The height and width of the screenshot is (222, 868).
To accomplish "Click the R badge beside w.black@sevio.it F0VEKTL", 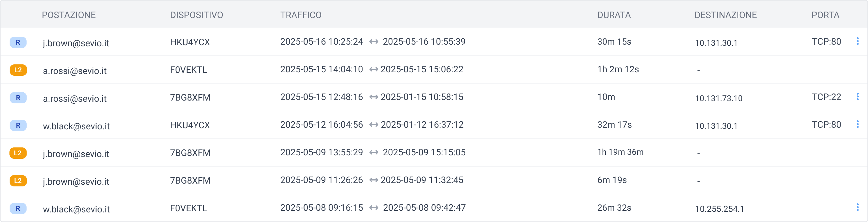I will (x=18, y=208).
